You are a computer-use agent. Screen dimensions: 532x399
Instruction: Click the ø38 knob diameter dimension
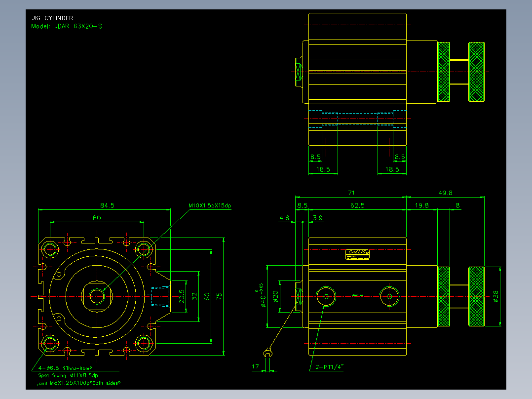tap(495, 296)
